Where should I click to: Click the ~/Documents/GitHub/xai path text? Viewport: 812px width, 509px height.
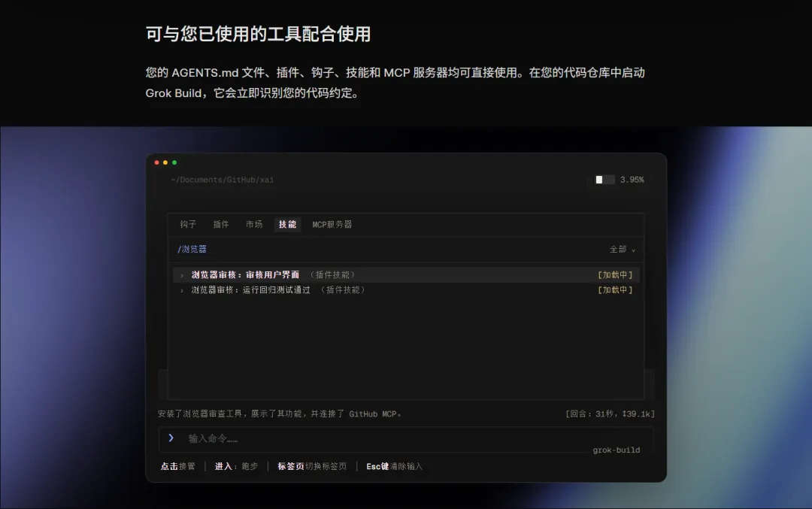[x=222, y=180]
